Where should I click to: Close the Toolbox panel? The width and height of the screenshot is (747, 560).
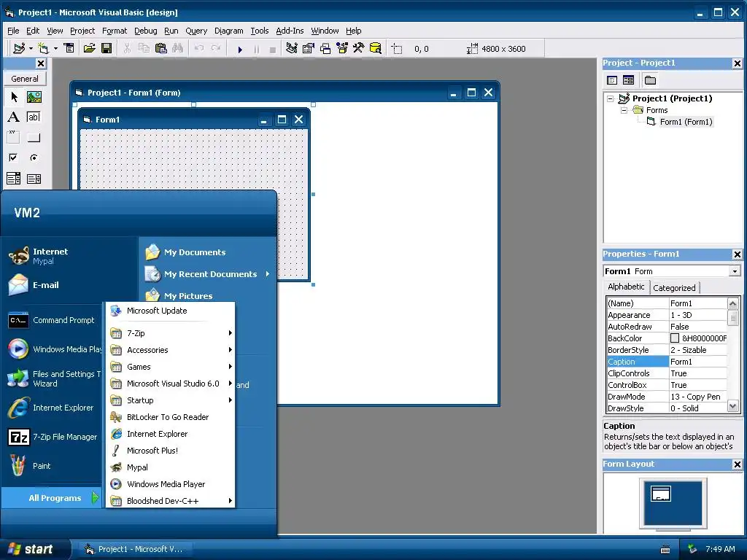coord(41,63)
